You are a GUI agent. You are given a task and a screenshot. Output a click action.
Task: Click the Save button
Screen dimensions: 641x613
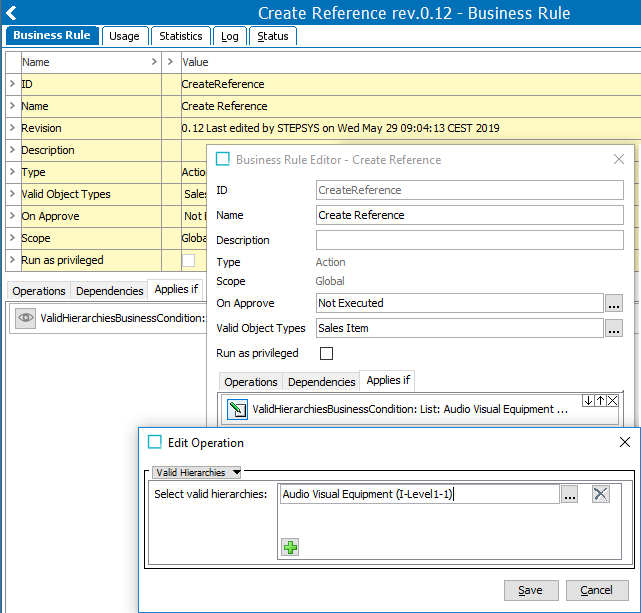click(x=530, y=590)
